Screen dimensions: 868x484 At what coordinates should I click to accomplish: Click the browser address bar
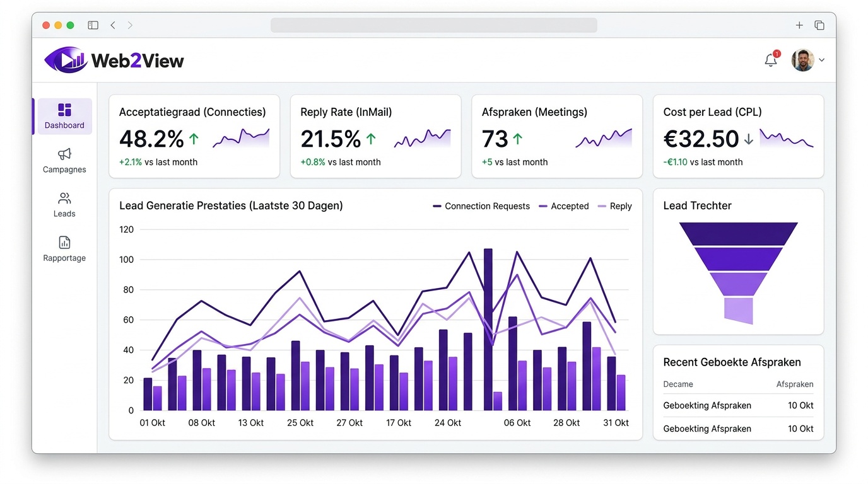(x=433, y=25)
